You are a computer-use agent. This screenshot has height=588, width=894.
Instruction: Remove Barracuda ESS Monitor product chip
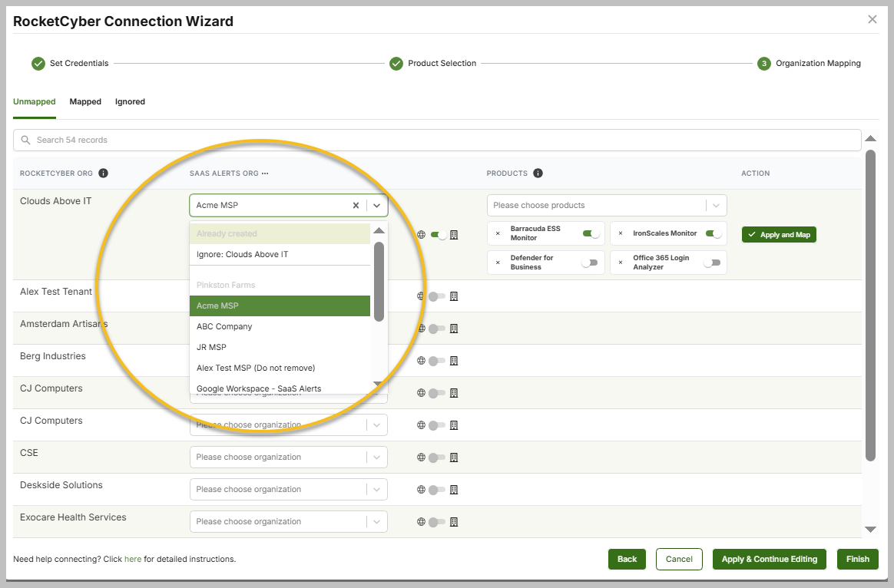498,233
